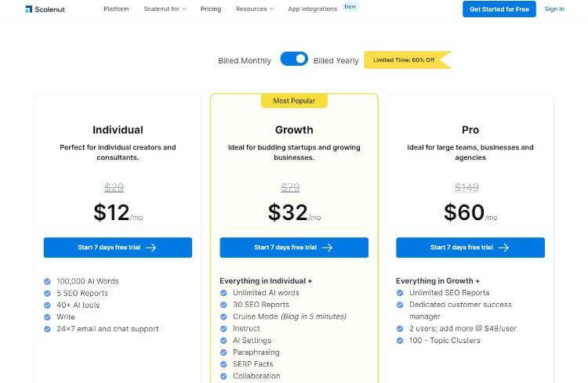Click the Get Started for Free button
Screen dimensions: 588x383
pyautogui.click(x=499, y=9)
